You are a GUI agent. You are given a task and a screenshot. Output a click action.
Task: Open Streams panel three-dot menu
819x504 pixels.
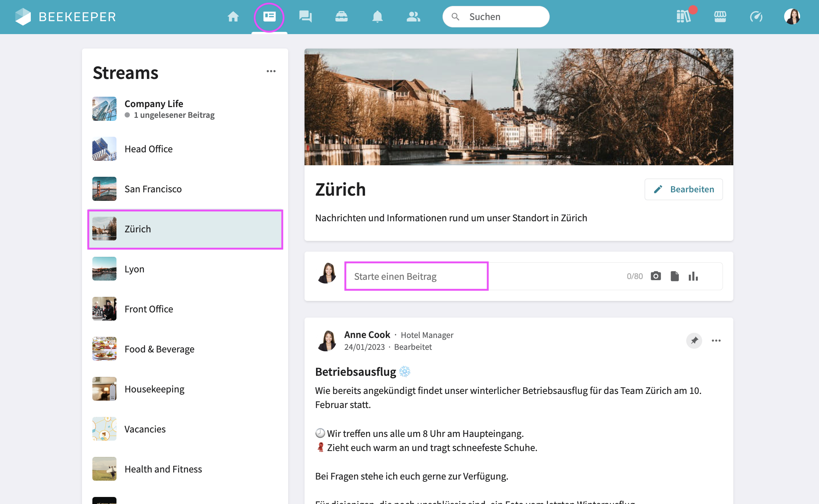click(271, 71)
